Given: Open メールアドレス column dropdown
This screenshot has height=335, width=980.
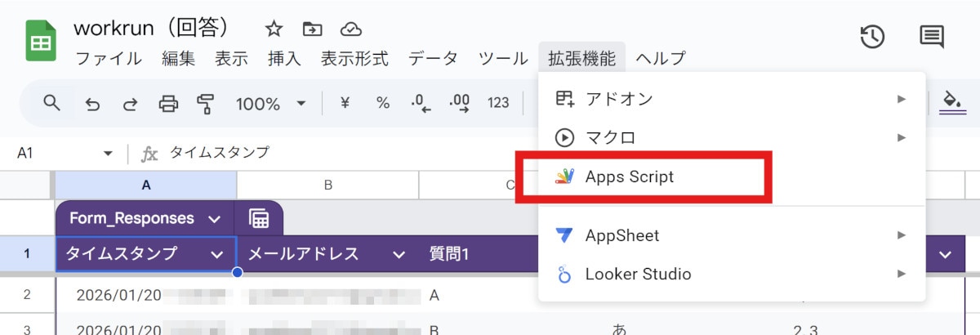Looking at the screenshot, I should tap(399, 254).
